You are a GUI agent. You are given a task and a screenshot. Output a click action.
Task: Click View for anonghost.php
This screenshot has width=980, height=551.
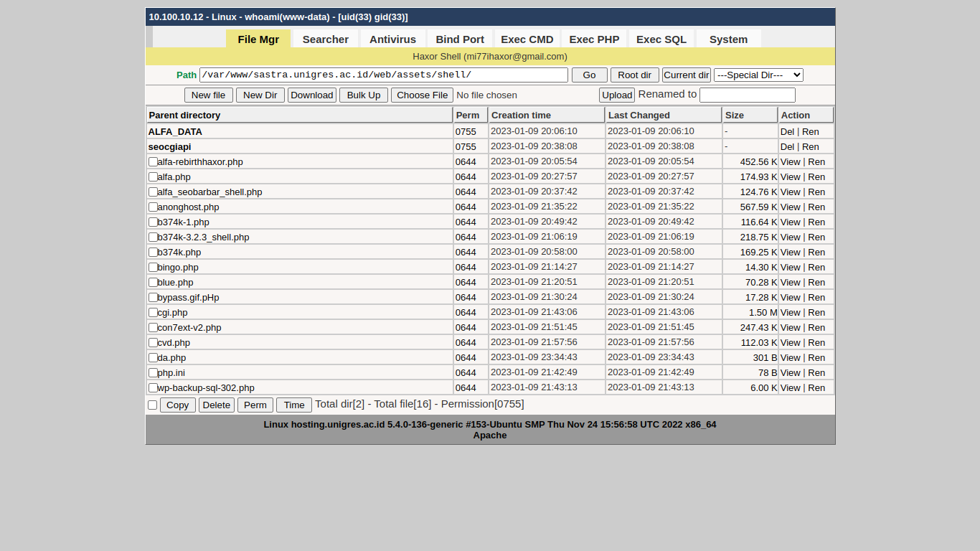[x=791, y=207]
